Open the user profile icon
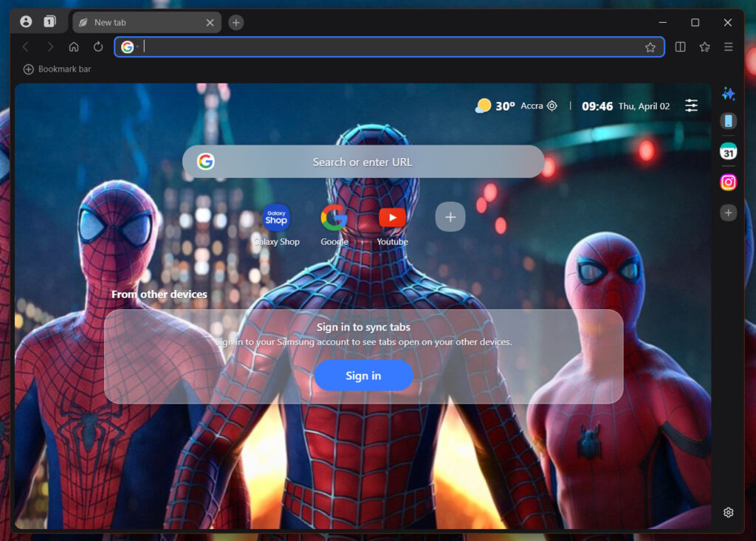Viewport: 756px width, 541px height. tap(26, 22)
